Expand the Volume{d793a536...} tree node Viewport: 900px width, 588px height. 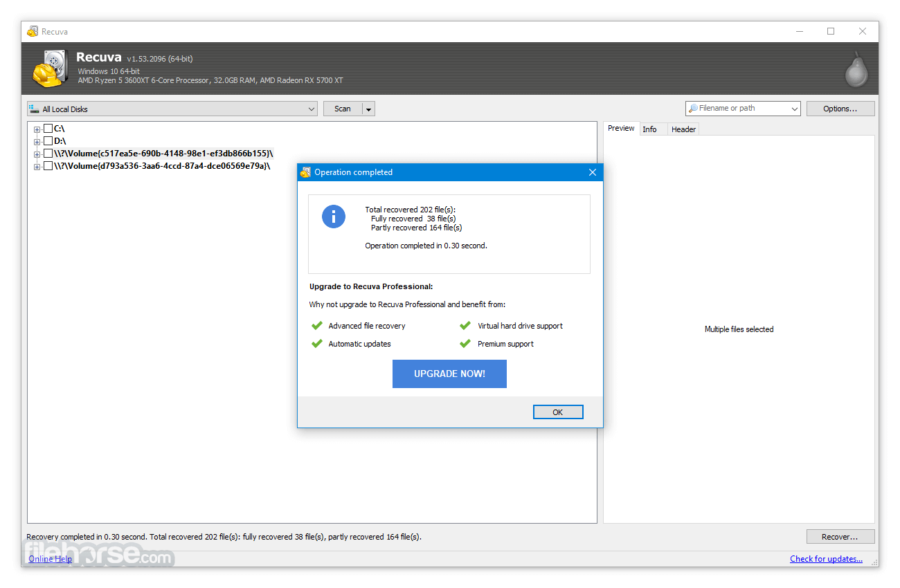click(x=37, y=167)
